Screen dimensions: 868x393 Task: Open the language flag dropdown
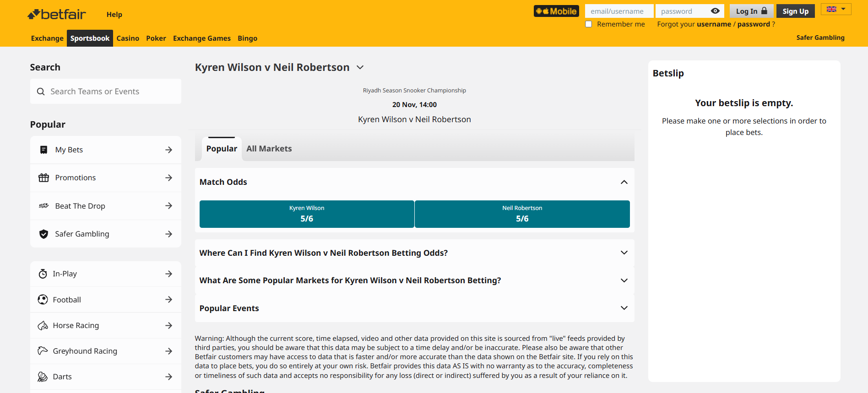(836, 9)
